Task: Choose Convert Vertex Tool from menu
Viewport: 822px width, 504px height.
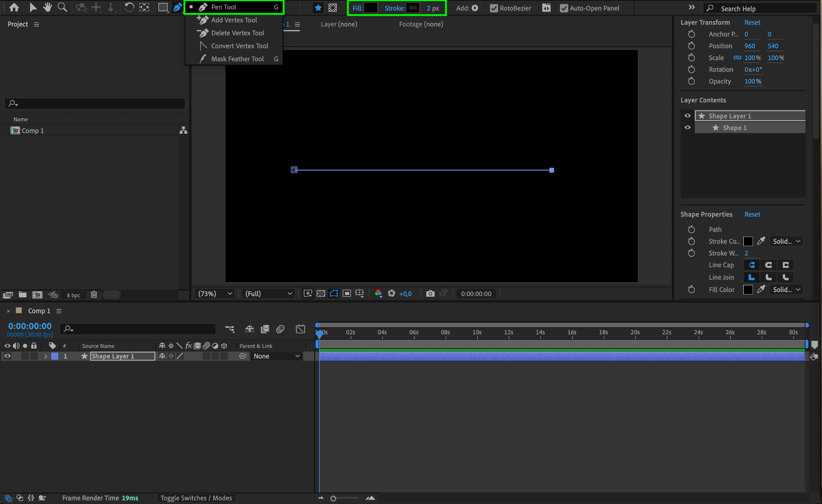Action: tap(239, 46)
